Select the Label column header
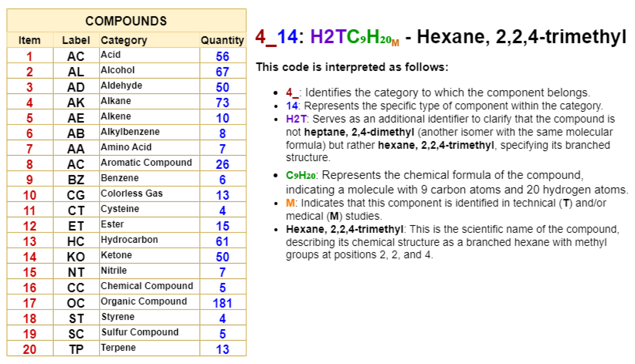Viewport: 635px width, 364px height. (76, 40)
